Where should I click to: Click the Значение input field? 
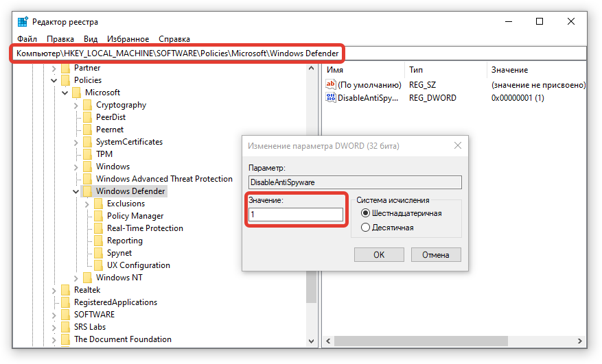(x=295, y=215)
